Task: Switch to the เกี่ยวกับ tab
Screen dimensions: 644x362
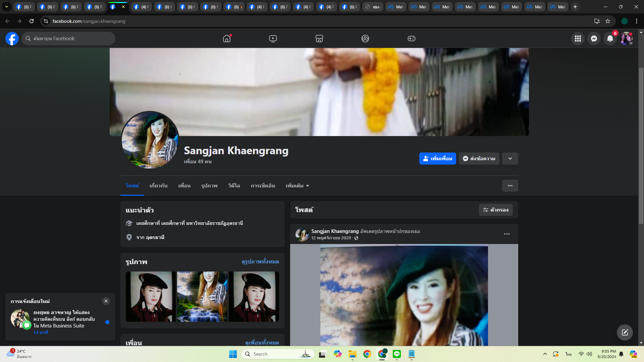Action: [x=158, y=186]
